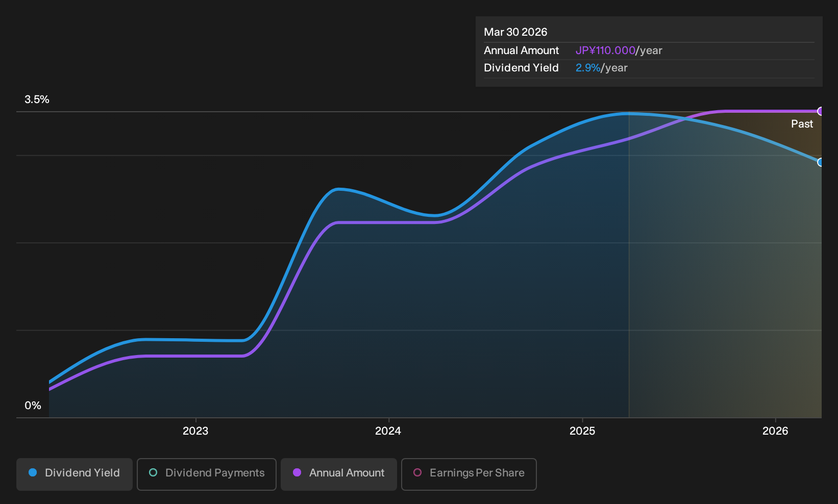The image size is (838, 504).
Task: Click the JP¥110.000 annual amount value
Action: [605, 51]
